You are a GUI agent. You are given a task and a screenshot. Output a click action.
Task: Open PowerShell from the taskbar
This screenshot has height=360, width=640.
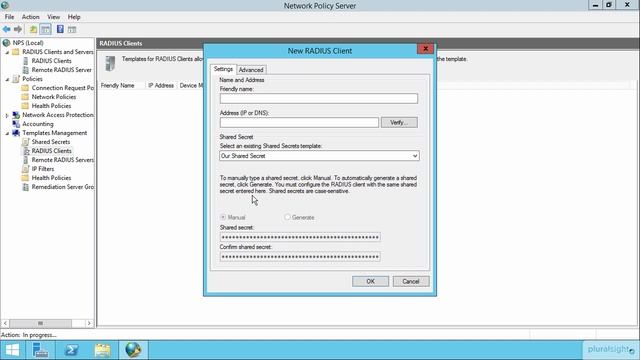pyautogui.click(x=72, y=350)
